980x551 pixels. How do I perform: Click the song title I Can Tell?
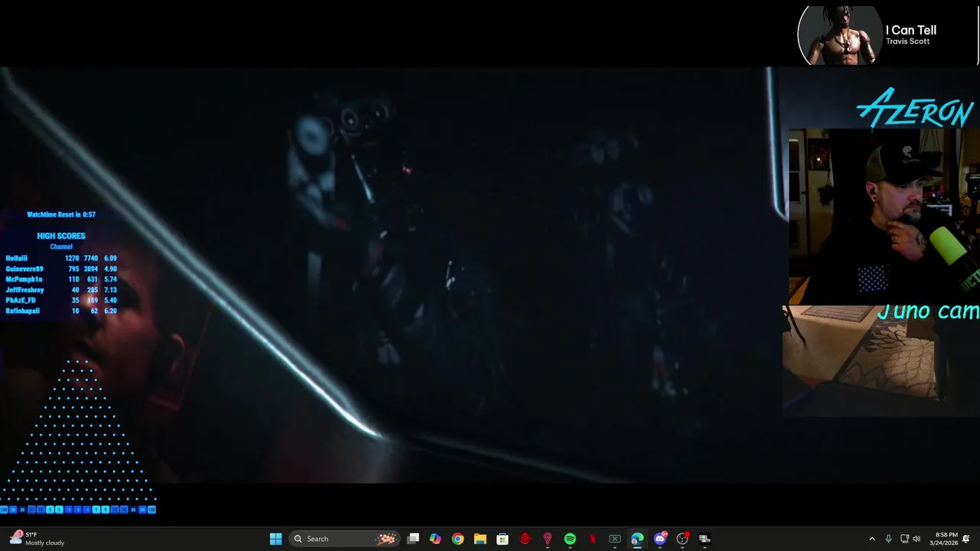coord(911,30)
